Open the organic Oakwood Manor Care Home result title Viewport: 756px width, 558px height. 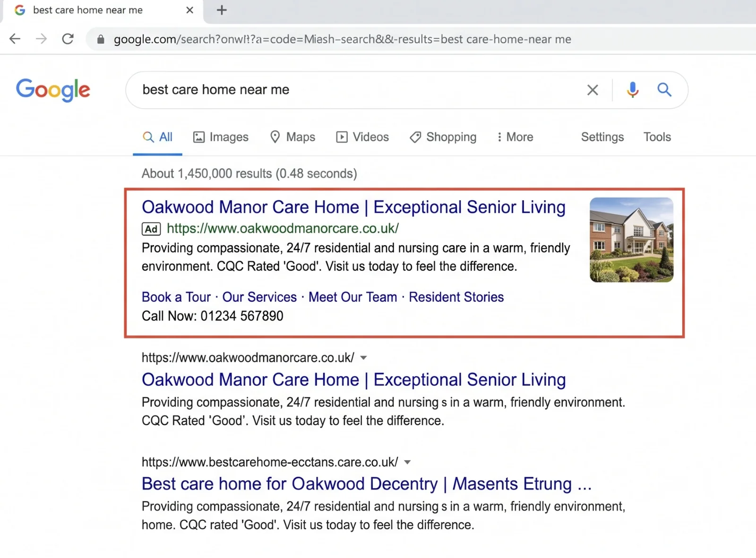click(353, 380)
